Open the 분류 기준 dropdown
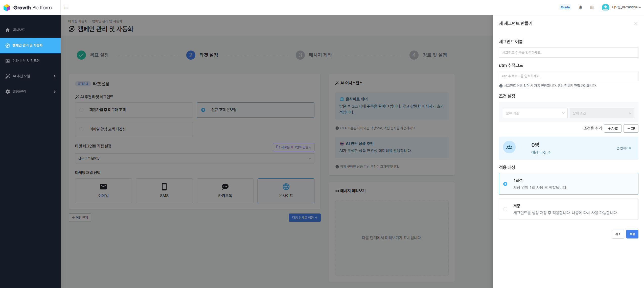Image resolution: width=644 pixels, height=288 pixels. (535, 113)
